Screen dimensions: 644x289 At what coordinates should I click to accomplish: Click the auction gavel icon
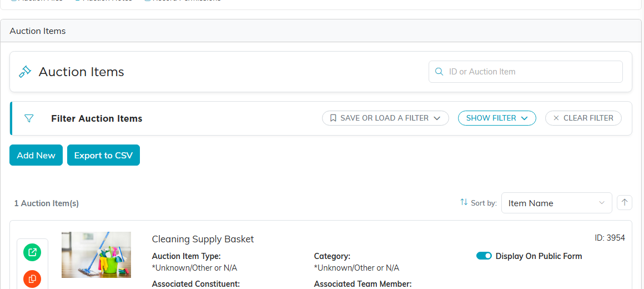tap(25, 72)
